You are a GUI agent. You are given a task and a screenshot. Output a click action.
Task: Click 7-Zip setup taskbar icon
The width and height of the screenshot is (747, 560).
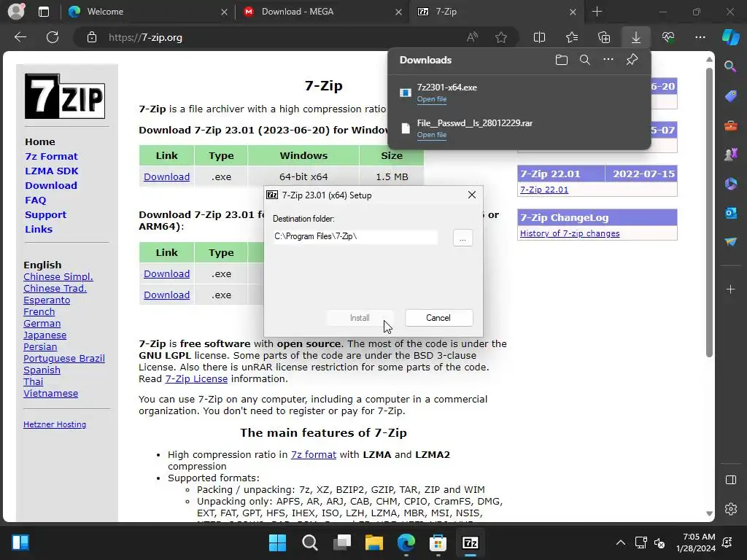471,542
